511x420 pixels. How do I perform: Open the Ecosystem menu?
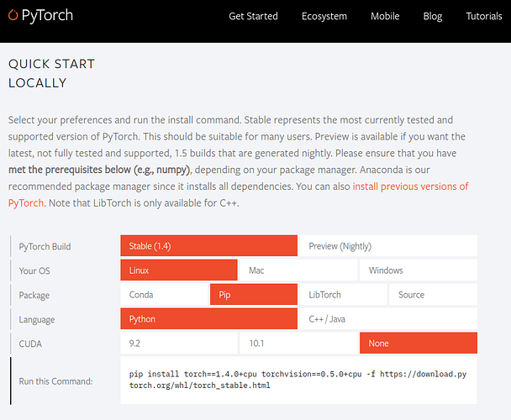pyautogui.click(x=324, y=16)
